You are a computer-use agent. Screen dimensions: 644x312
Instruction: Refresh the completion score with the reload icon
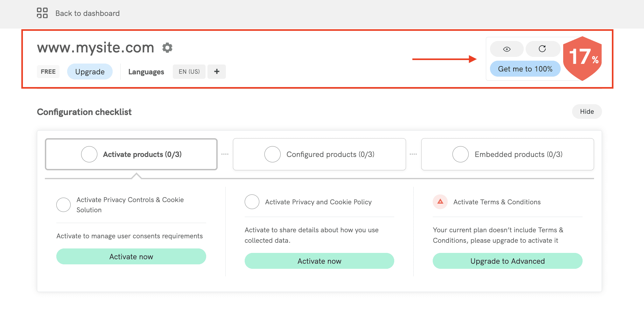tap(543, 49)
